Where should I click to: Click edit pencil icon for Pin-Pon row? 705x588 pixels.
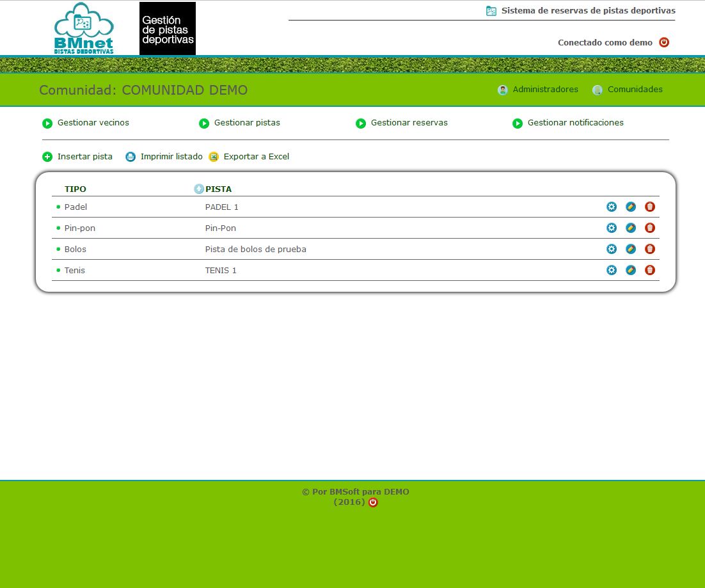tap(631, 228)
